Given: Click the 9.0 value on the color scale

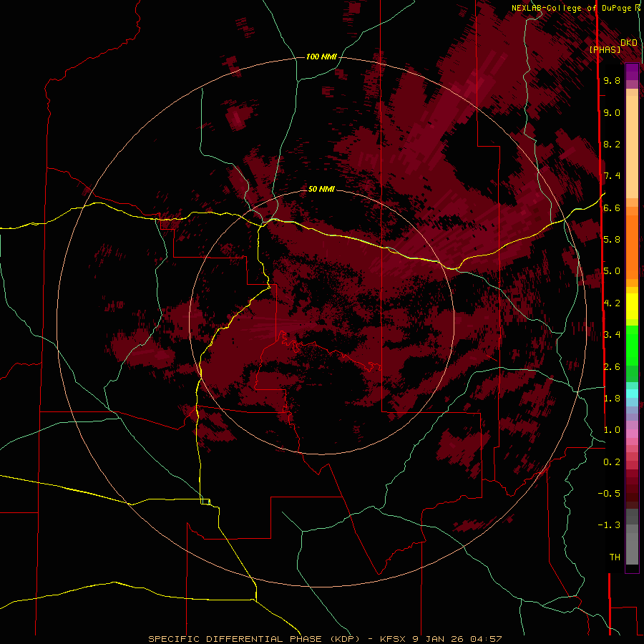Looking at the screenshot, I should coord(612,112).
